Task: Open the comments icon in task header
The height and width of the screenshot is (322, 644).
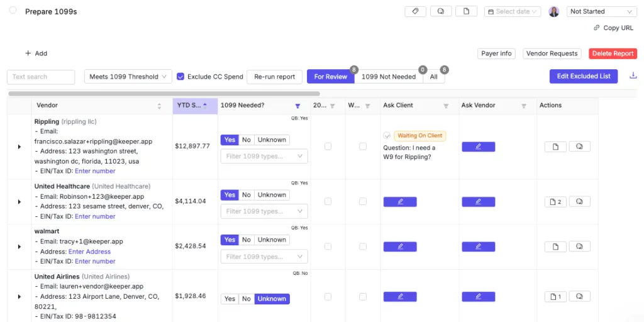Action: (441, 11)
